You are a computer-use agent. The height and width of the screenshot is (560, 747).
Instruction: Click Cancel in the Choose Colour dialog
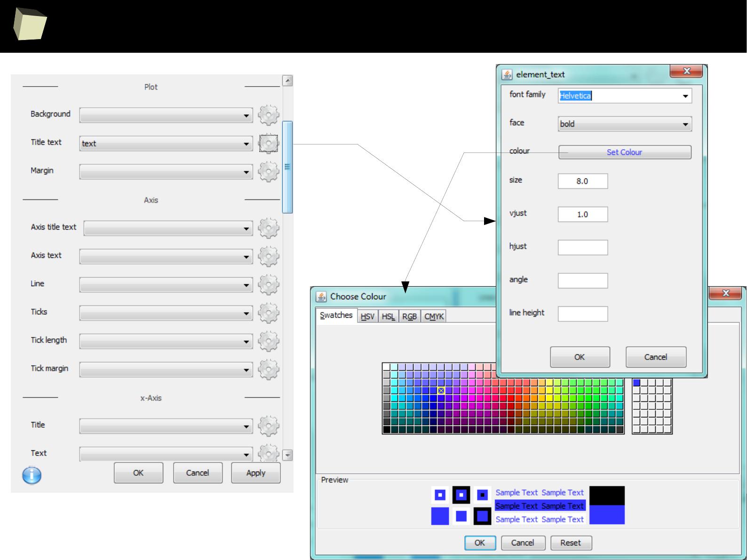[x=523, y=543]
